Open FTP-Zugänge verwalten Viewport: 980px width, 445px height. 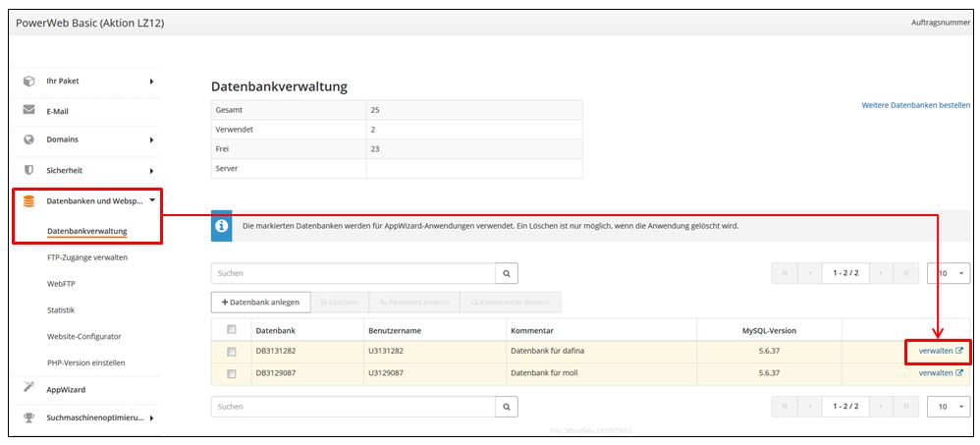point(87,257)
